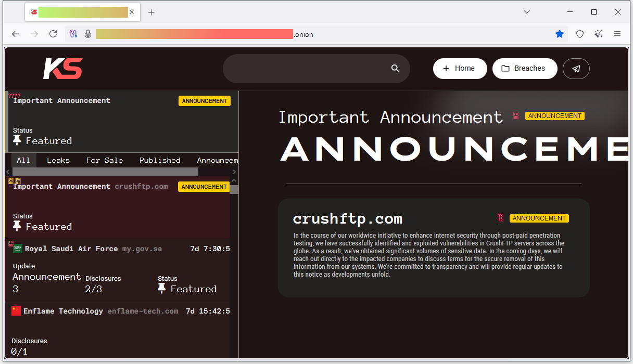Click the tab scrollbar right arrow
Image resolution: width=633 pixels, height=364 pixels.
tap(234, 172)
